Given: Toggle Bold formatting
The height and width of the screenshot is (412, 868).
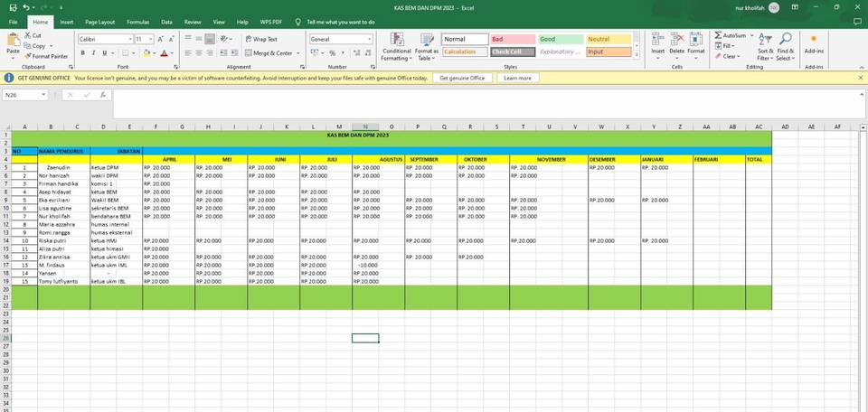Looking at the screenshot, I should coord(83,53).
